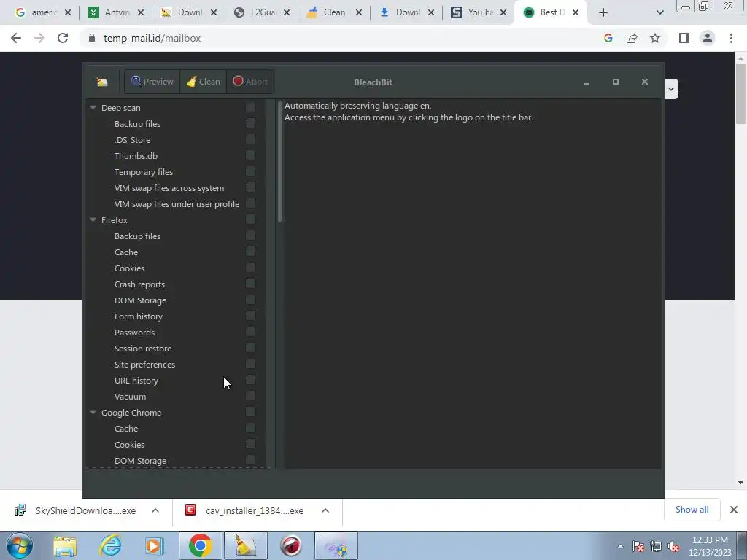Click the Chrome taskbar icon
The image size is (747, 560).
point(200,545)
